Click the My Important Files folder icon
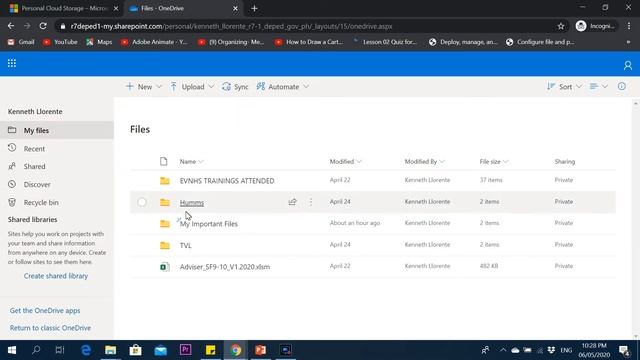Image resolution: width=640 pixels, height=360 pixels. click(x=165, y=223)
